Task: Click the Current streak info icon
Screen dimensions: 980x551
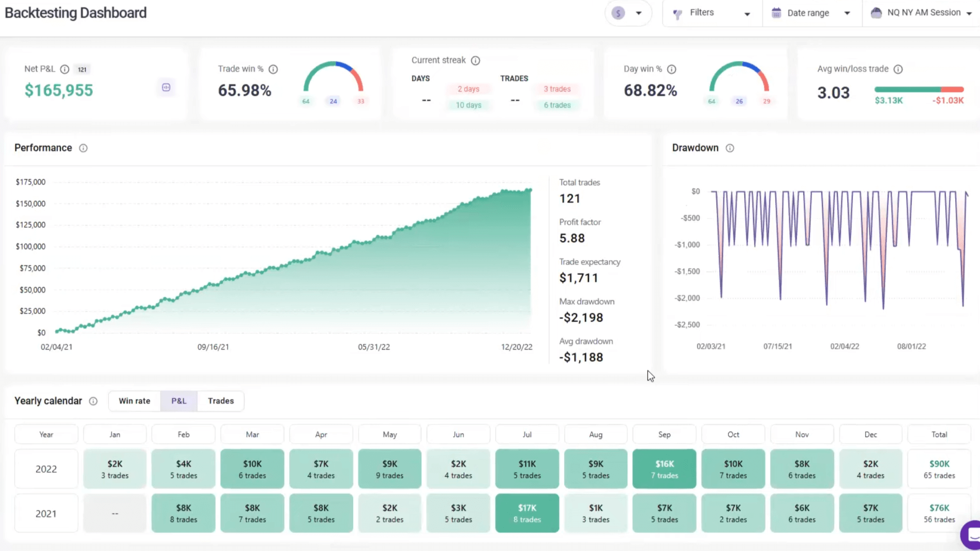Action: 475,60
